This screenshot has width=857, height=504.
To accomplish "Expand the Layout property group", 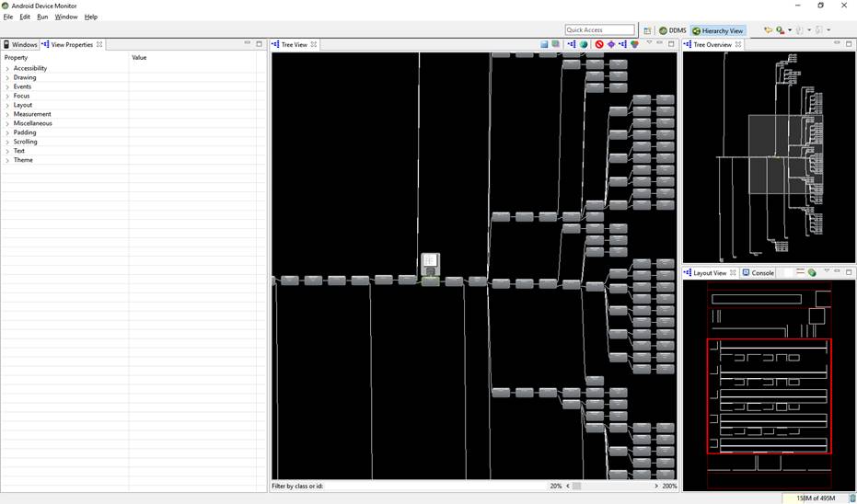I will 7,106.
